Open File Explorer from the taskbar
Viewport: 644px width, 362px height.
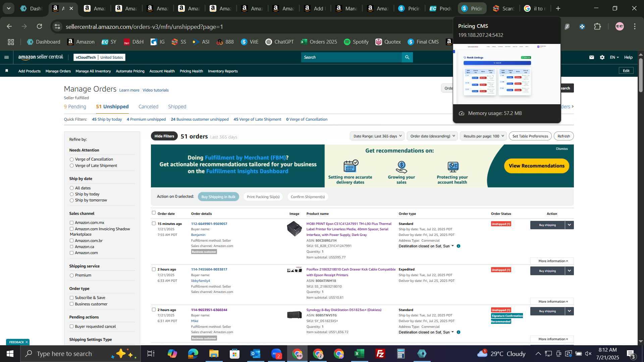[x=214, y=354]
